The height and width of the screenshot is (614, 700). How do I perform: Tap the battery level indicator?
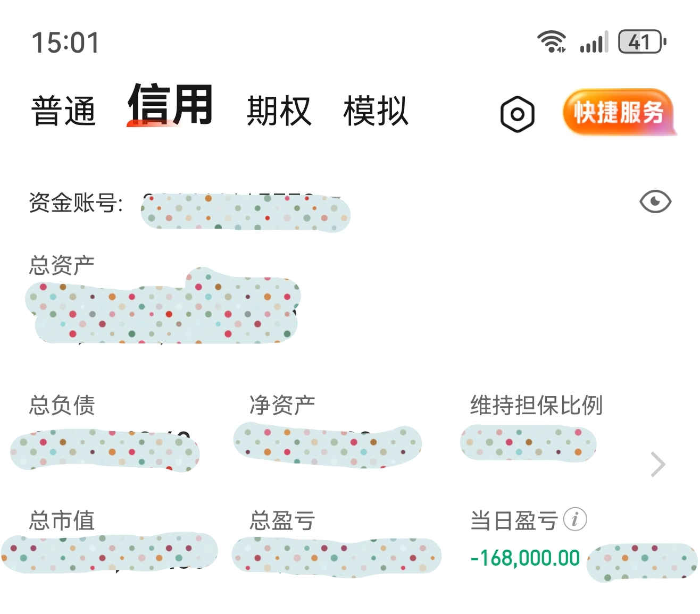click(x=641, y=42)
